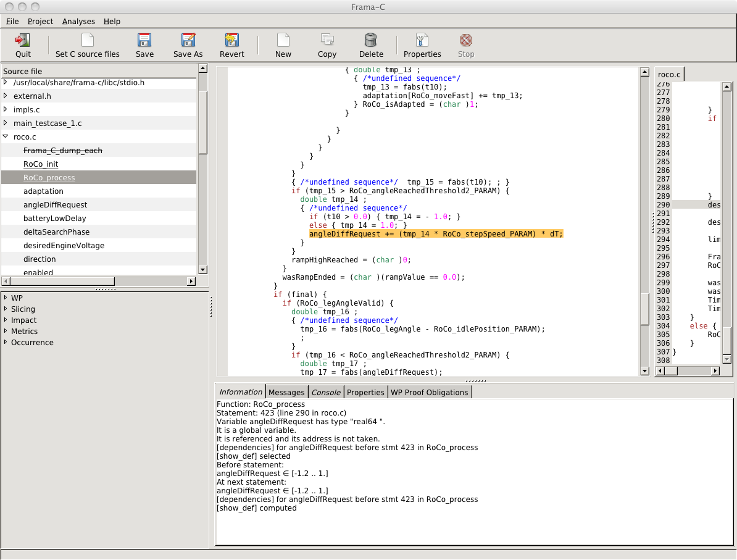This screenshot has height=560, width=737.
Task: Click file tree horizontal scrollbar left arrow
Action: [x=6, y=281]
